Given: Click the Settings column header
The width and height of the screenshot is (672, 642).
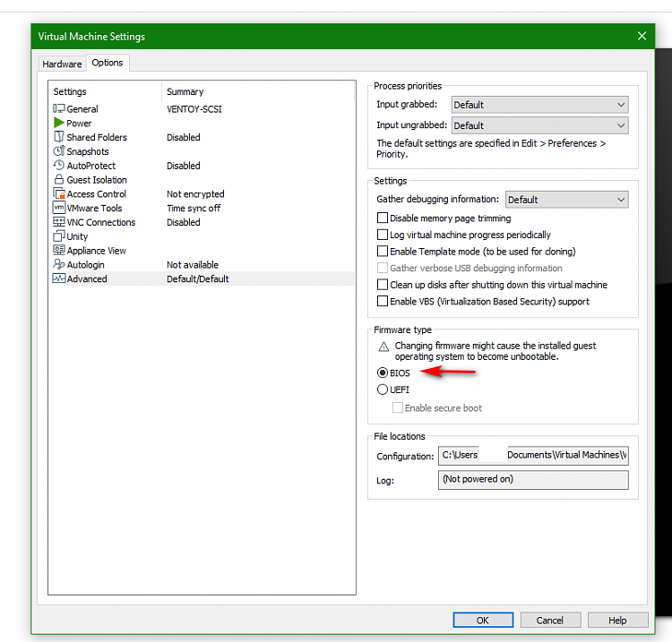Looking at the screenshot, I should [x=70, y=91].
